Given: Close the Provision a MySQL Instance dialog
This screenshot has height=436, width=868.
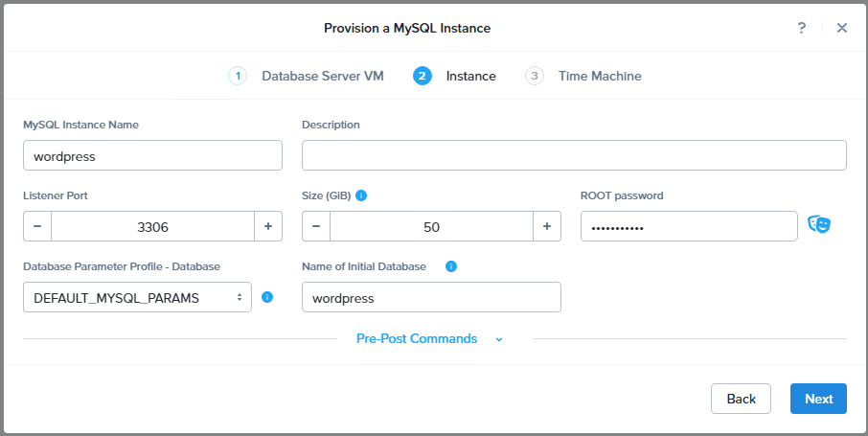Looking at the screenshot, I should pos(842,28).
